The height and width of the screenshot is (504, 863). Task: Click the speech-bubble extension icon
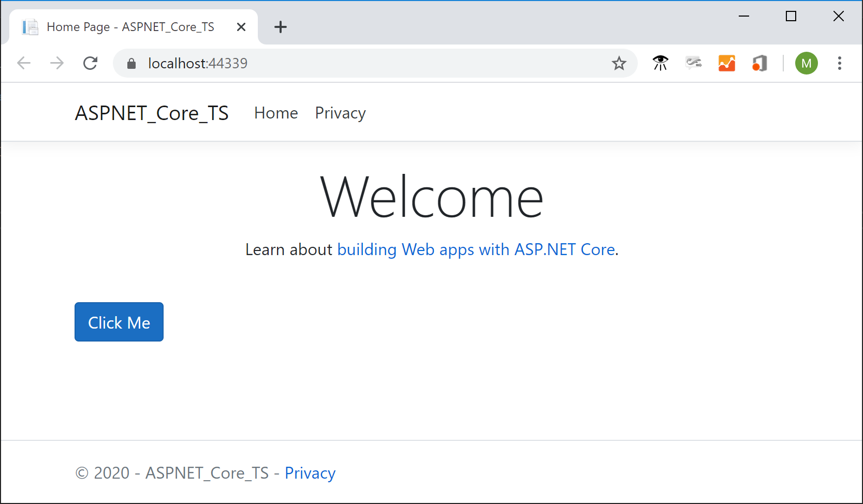pyautogui.click(x=693, y=63)
